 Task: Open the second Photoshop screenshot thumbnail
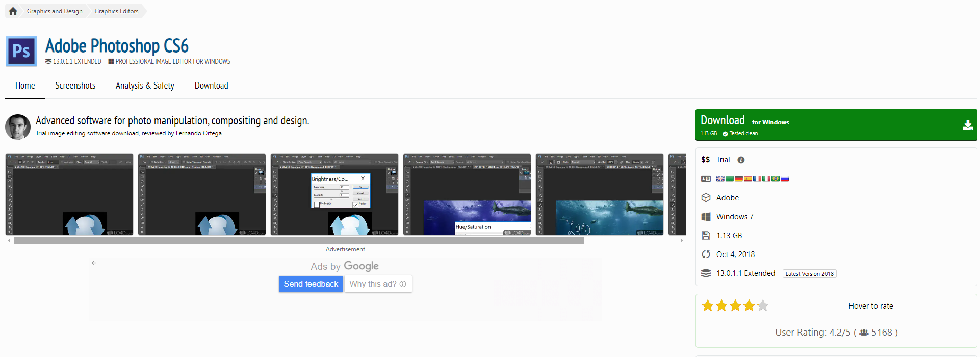coord(202,194)
